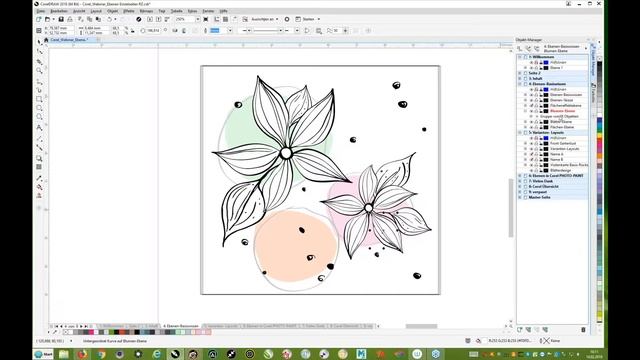640x360 pixels.
Task: Toggle visibility eye of Ebenen-Notiz layer
Action: tap(531, 100)
